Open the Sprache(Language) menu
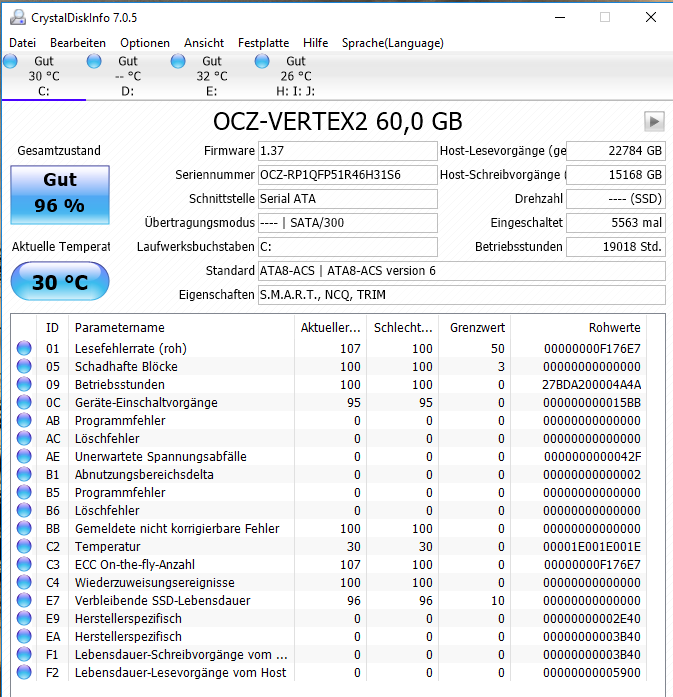This screenshot has height=697, width=673. 393,43
